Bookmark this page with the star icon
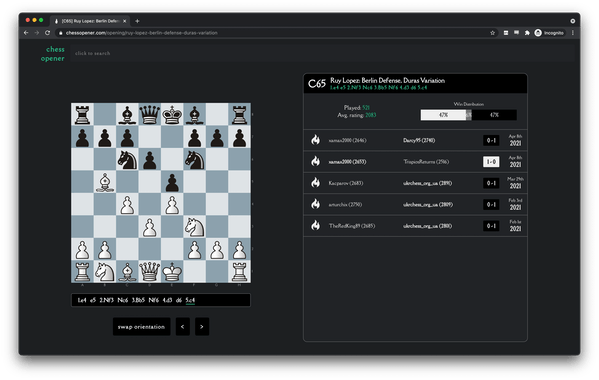This screenshot has width=599, height=380. point(492,33)
